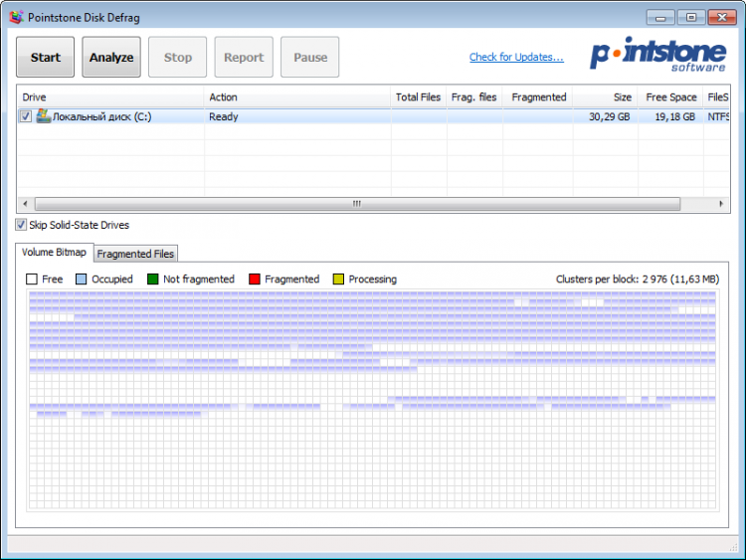Screen dimensions: 746x560
Task: Click the Free legend color swatch
Action: (x=32, y=279)
